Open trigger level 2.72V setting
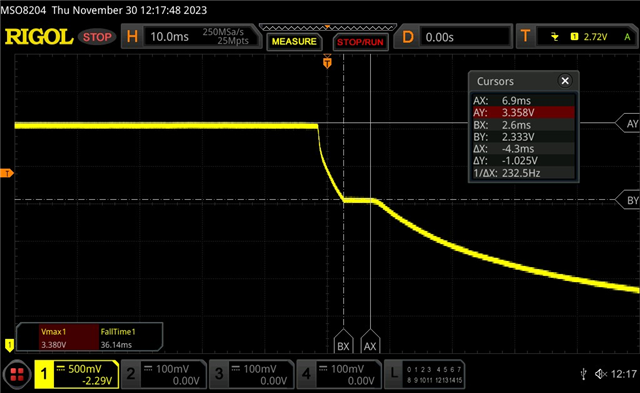Viewport: 640px width, 393px height. click(x=595, y=37)
